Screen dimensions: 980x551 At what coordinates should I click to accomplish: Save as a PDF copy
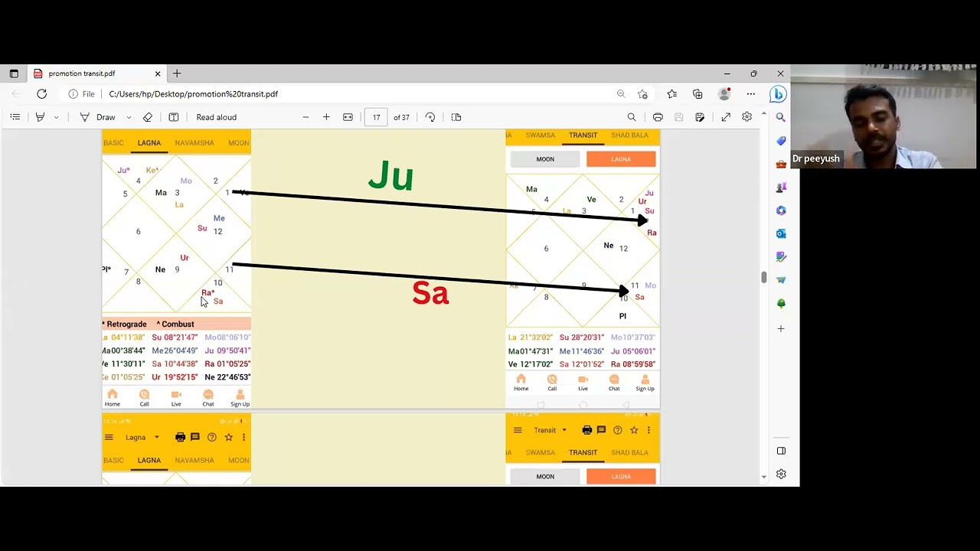(700, 117)
